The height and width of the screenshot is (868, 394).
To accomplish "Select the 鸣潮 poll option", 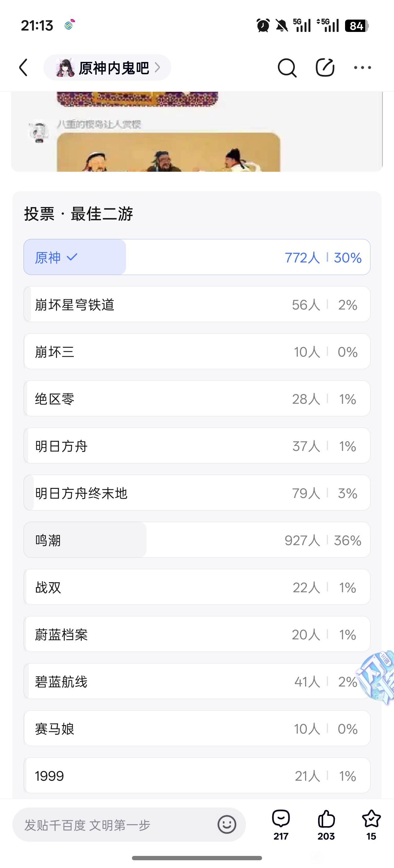I will point(197,540).
